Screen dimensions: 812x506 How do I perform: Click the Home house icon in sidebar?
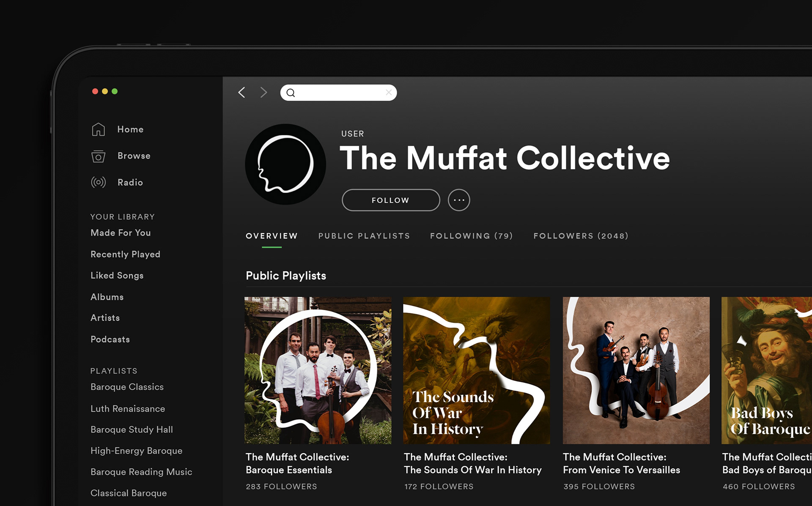(98, 129)
